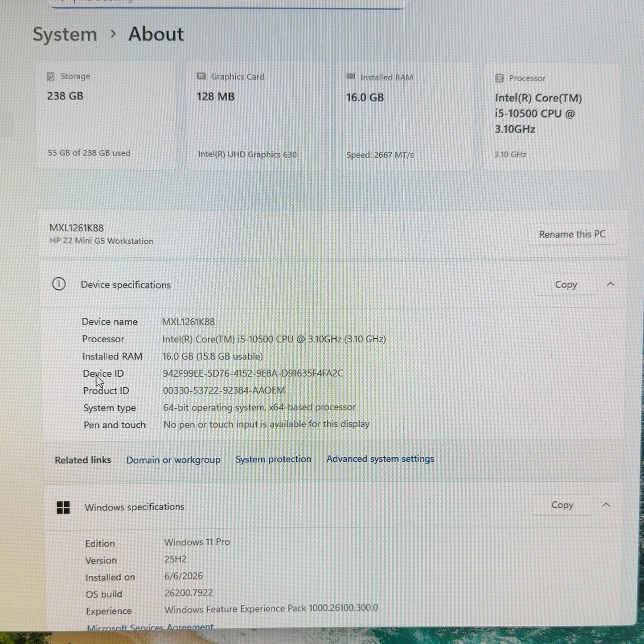Image resolution: width=644 pixels, height=644 pixels.
Task: Click the 64-bit operating system value
Action: [x=259, y=407]
